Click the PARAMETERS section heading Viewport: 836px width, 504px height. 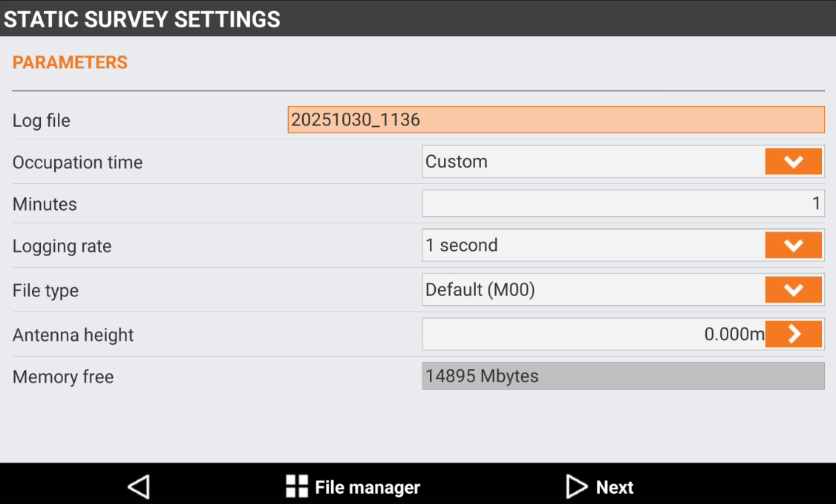click(x=71, y=62)
